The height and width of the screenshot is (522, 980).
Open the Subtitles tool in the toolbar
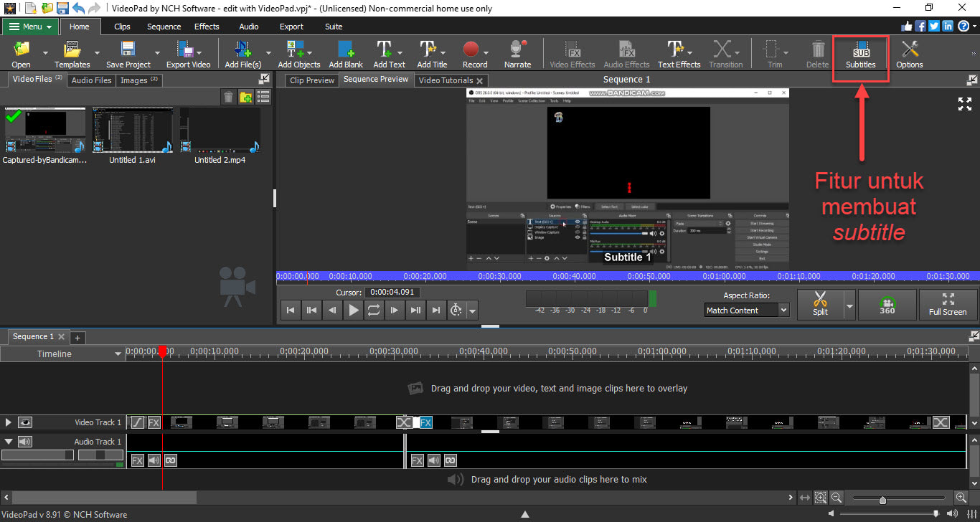tap(860, 54)
